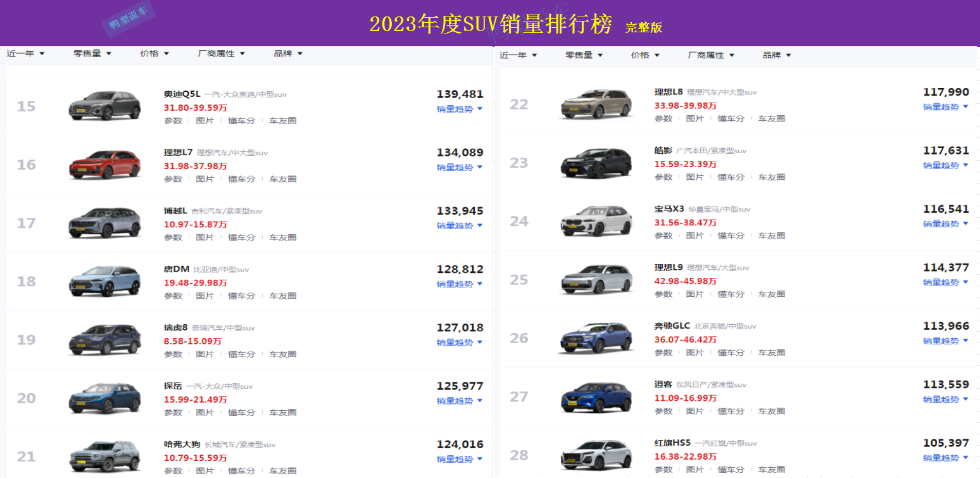
Task: Open 价格 filter in left panel
Action: (x=154, y=54)
